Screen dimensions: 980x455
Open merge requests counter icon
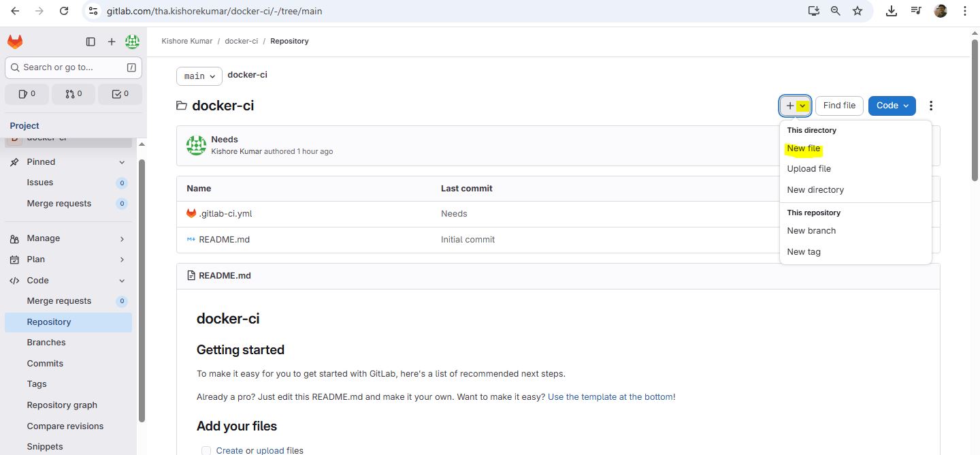(73, 94)
